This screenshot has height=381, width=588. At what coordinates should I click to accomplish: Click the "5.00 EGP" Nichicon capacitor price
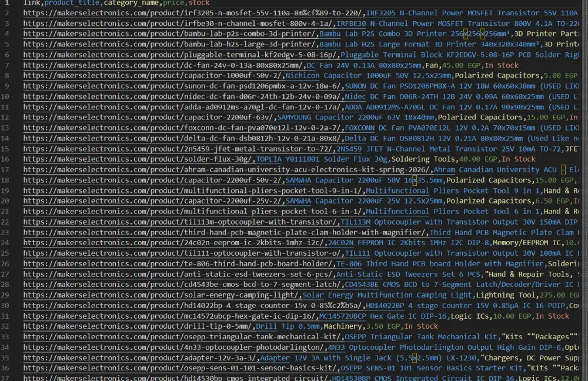click(x=561, y=75)
